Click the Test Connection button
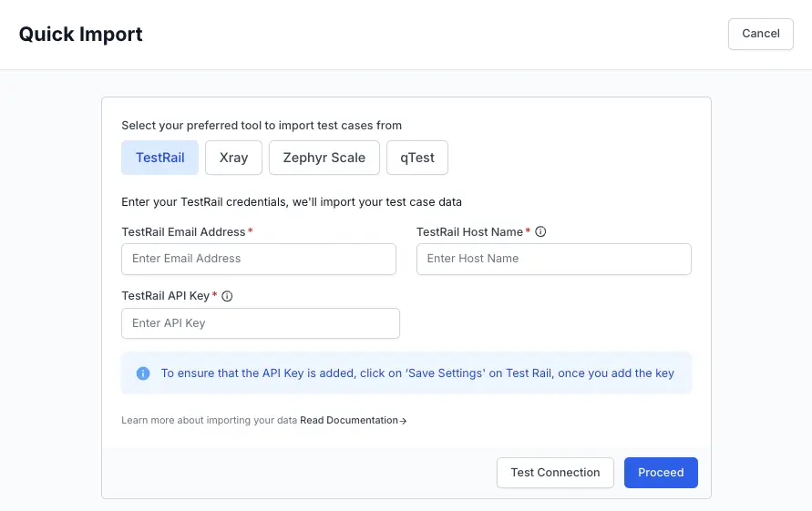The image size is (812, 511). click(x=555, y=473)
